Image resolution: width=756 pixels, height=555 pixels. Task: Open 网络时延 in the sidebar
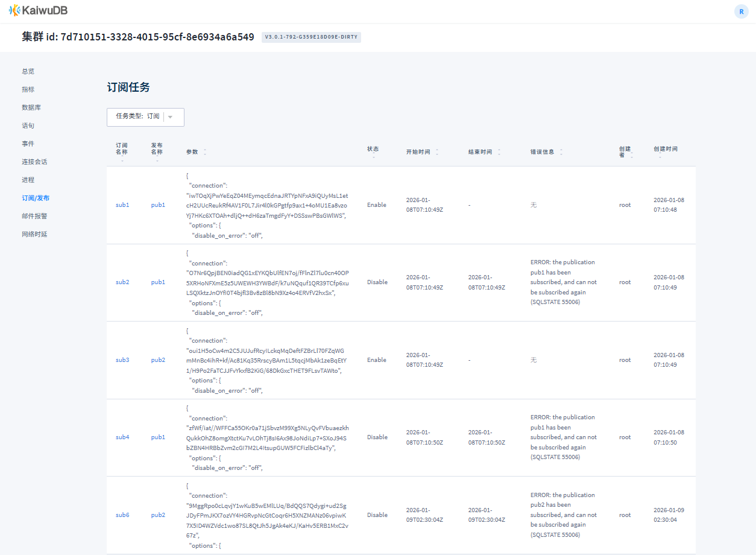point(34,234)
